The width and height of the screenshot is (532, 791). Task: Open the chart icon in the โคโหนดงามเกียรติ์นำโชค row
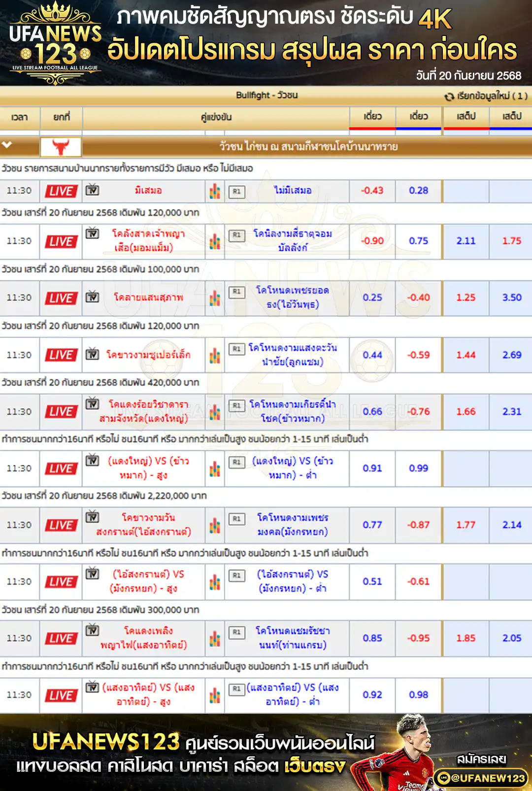(215, 412)
